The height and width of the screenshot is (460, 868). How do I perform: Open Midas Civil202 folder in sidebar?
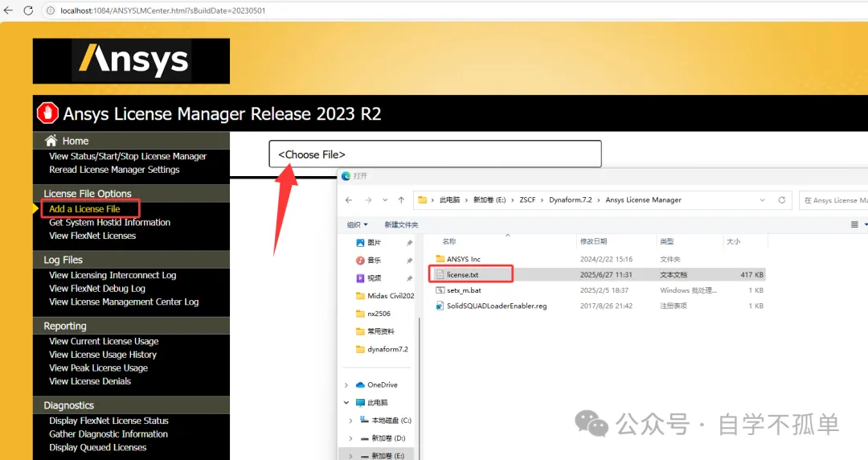pyautogui.click(x=385, y=296)
